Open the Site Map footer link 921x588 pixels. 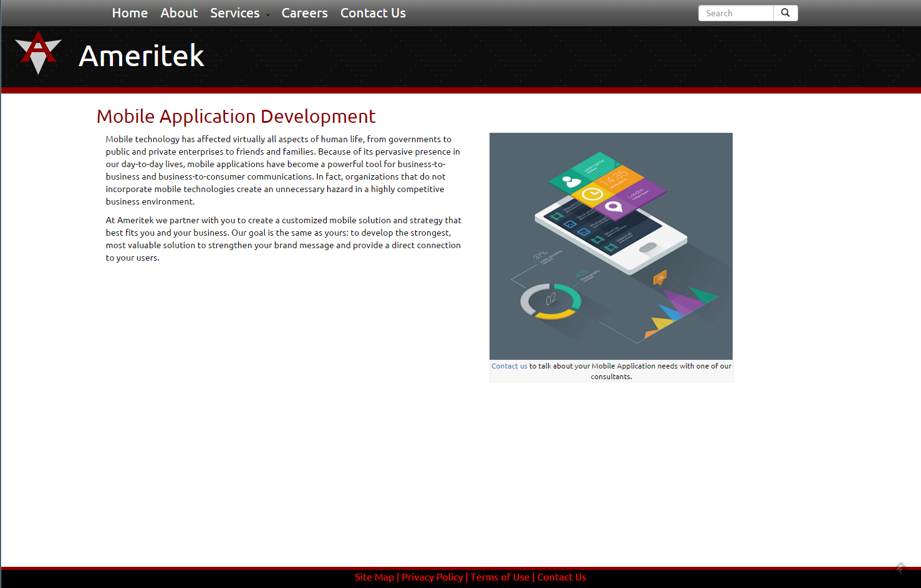pos(374,577)
